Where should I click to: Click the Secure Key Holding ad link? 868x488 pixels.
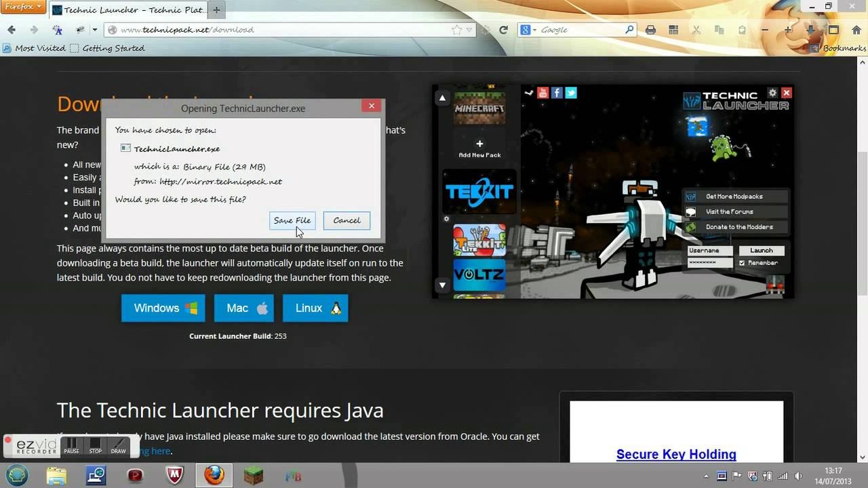click(x=676, y=454)
